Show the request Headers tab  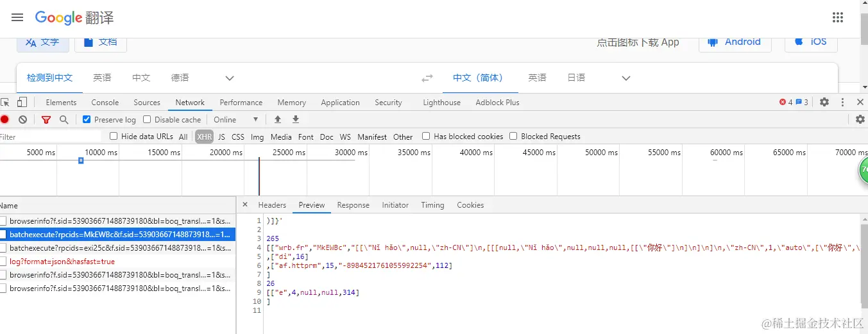pyautogui.click(x=272, y=205)
